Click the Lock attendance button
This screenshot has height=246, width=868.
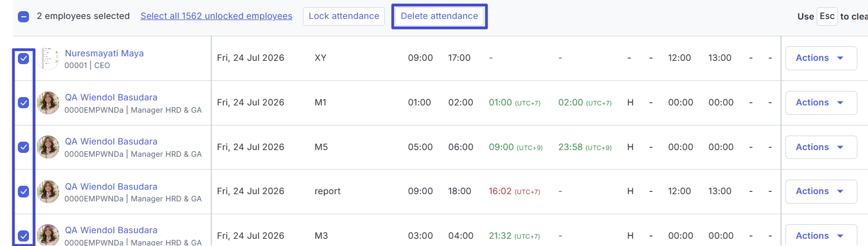[344, 16]
